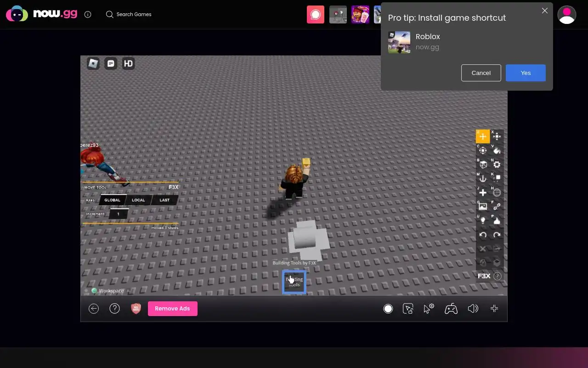Screen dimensions: 588x368
Task: Toggle sound volume icon
Action: pos(473,309)
